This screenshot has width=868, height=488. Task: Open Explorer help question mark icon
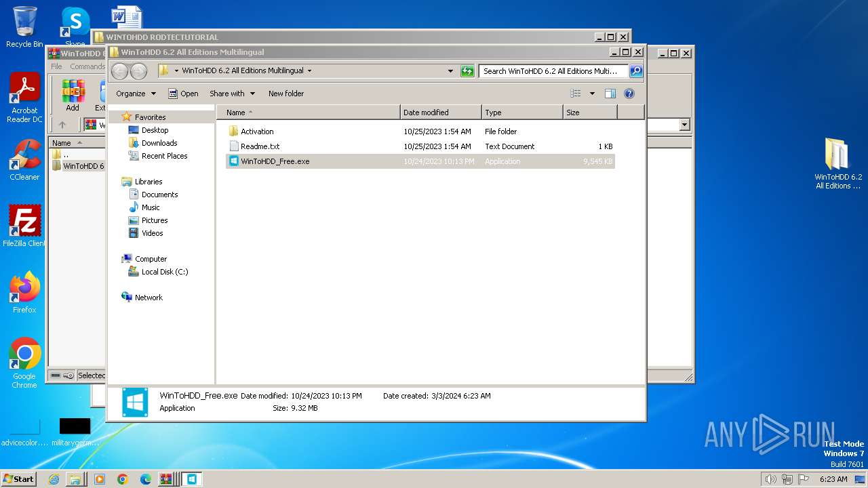tap(629, 94)
